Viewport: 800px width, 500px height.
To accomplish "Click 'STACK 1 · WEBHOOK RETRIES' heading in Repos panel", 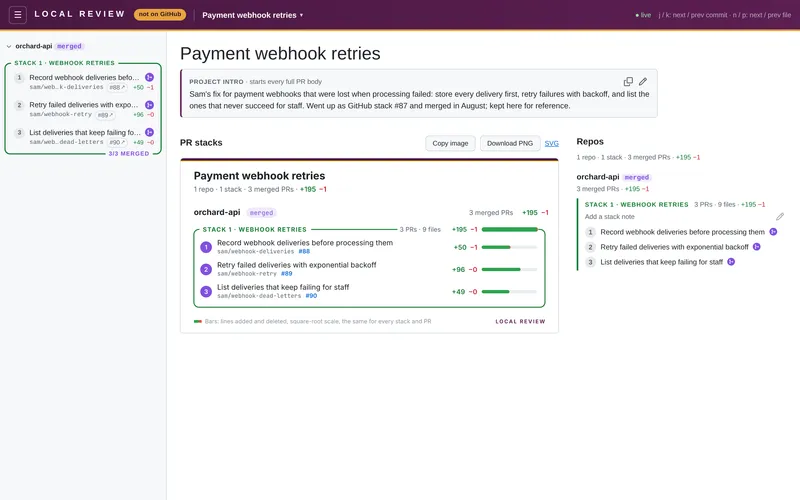I will [x=636, y=205].
